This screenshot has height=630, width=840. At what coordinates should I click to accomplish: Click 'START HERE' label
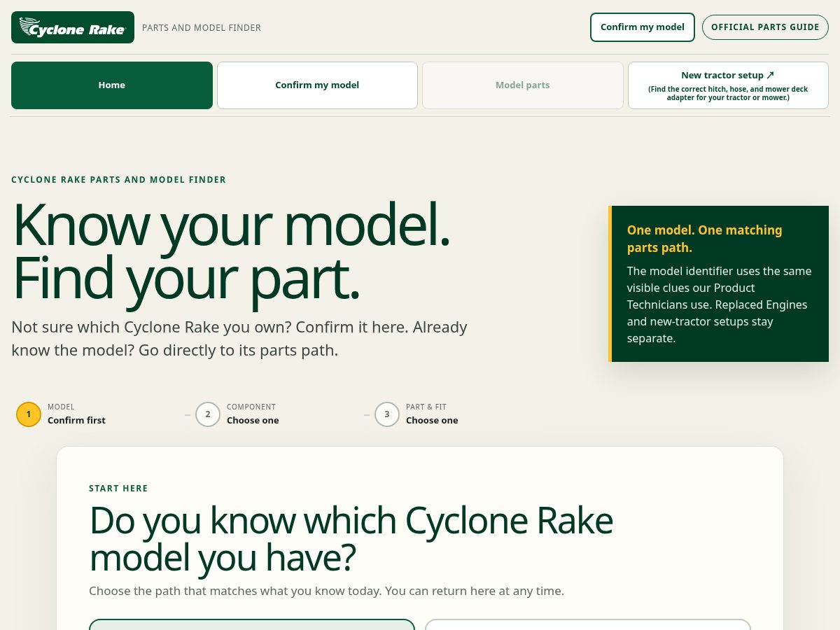(x=118, y=489)
